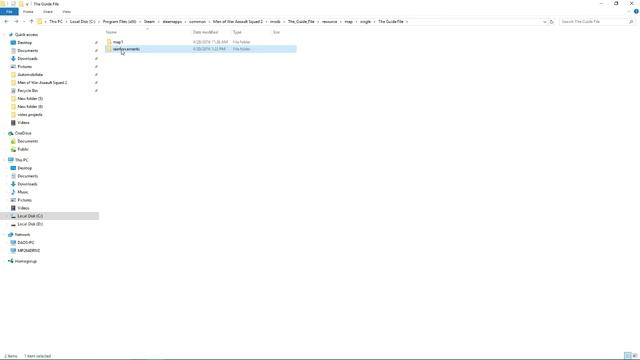Collapse the OneDrive tree node

4,133
